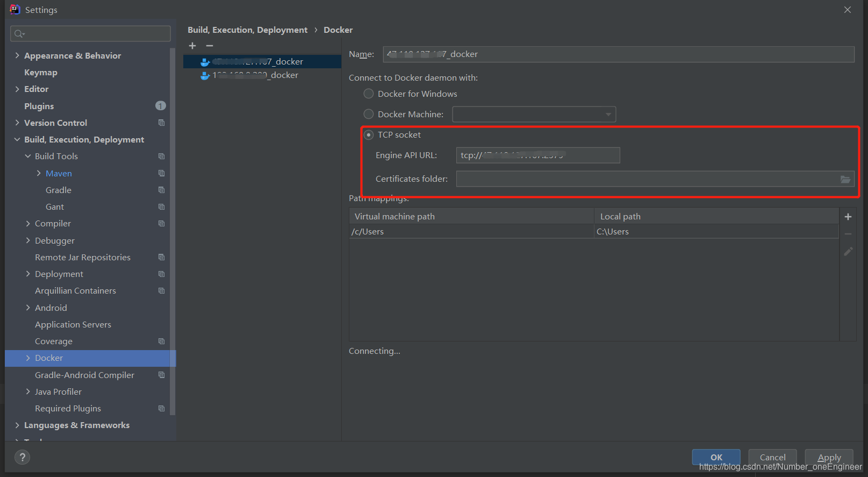Click Docker whale icon of second configuration
The width and height of the screenshot is (868, 477).
tap(205, 75)
